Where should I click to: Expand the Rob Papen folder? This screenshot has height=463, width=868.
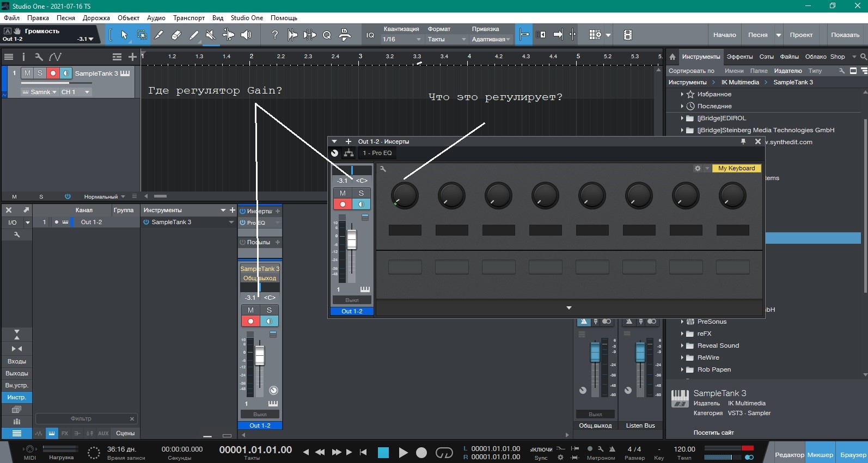click(682, 369)
